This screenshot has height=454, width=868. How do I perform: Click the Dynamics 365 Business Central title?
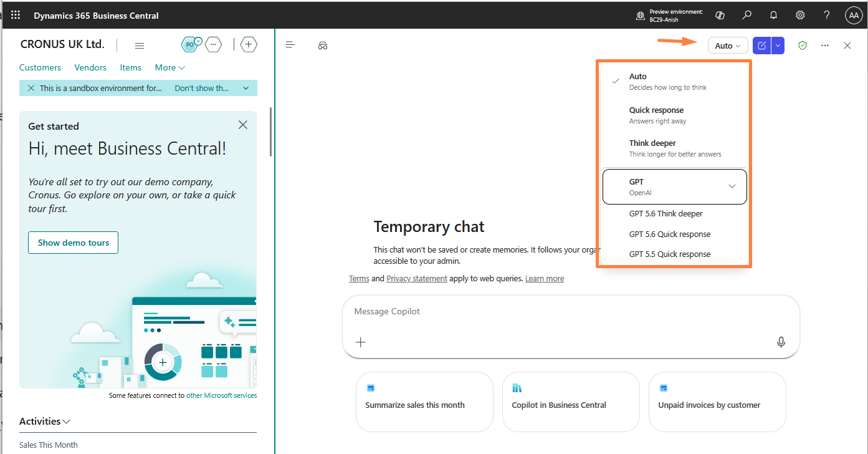[96, 16]
